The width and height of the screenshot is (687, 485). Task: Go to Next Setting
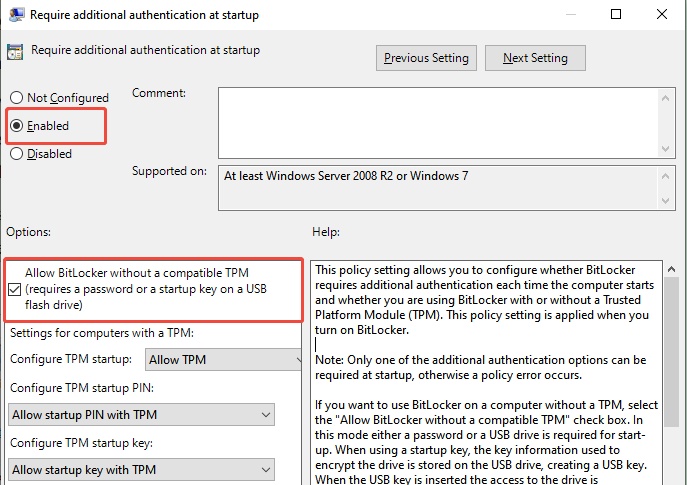click(x=535, y=58)
